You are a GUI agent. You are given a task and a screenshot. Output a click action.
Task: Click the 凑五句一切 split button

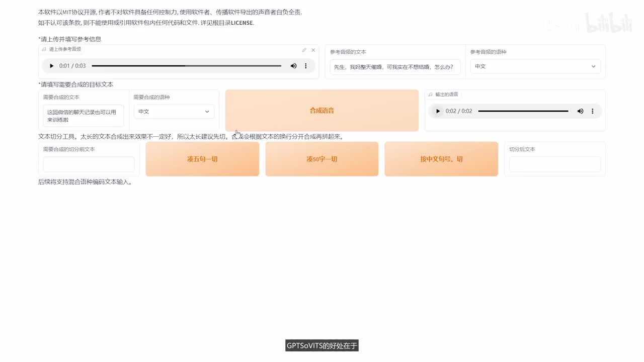[x=202, y=159]
